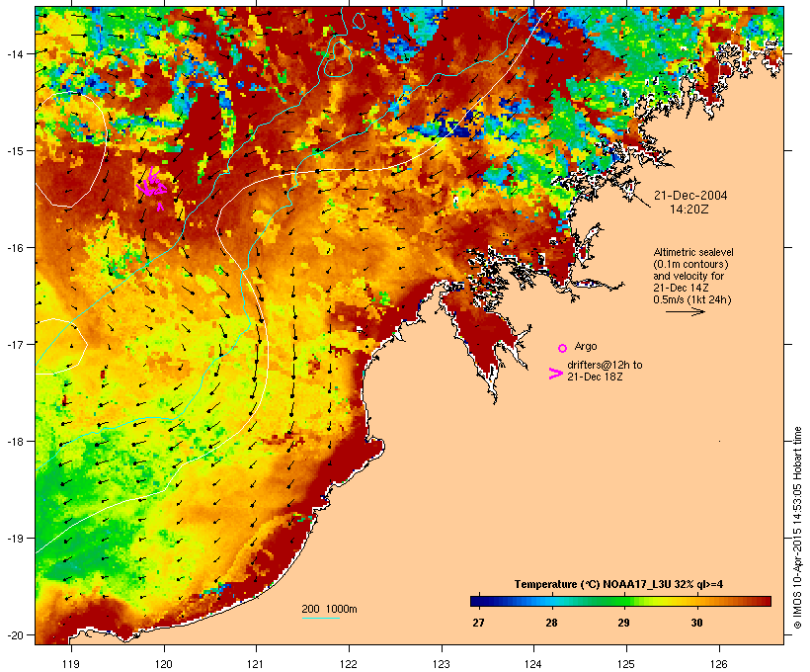The width and height of the screenshot is (810, 672).
Task: Click the latitude axis label -17
Action: [15, 344]
